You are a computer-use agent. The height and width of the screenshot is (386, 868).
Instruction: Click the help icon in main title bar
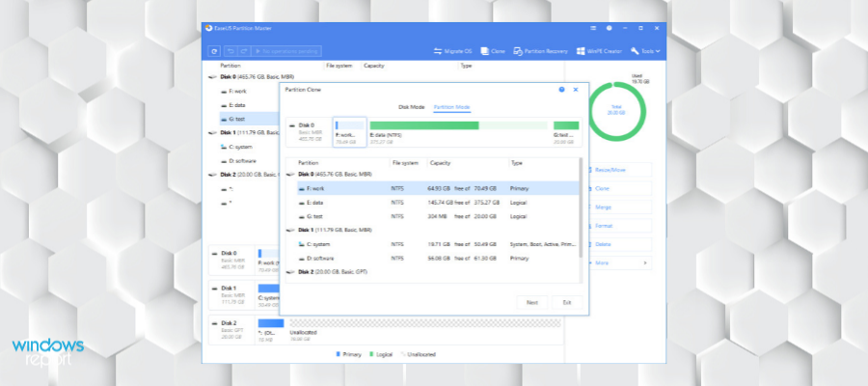point(609,28)
